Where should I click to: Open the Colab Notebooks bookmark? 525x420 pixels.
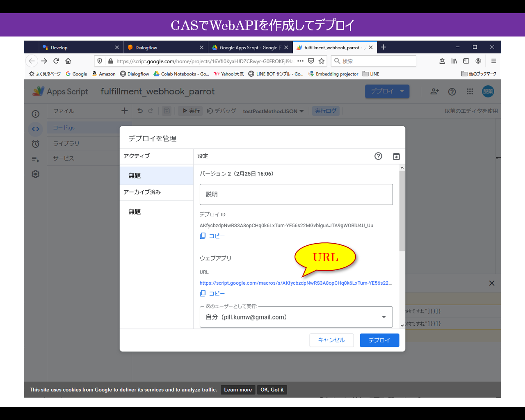[181, 74]
